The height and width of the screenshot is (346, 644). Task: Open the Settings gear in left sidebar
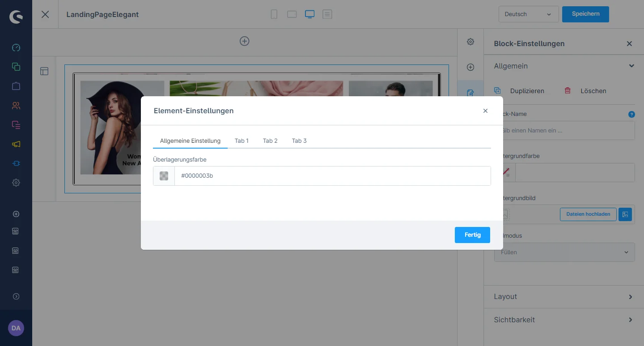click(16, 183)
